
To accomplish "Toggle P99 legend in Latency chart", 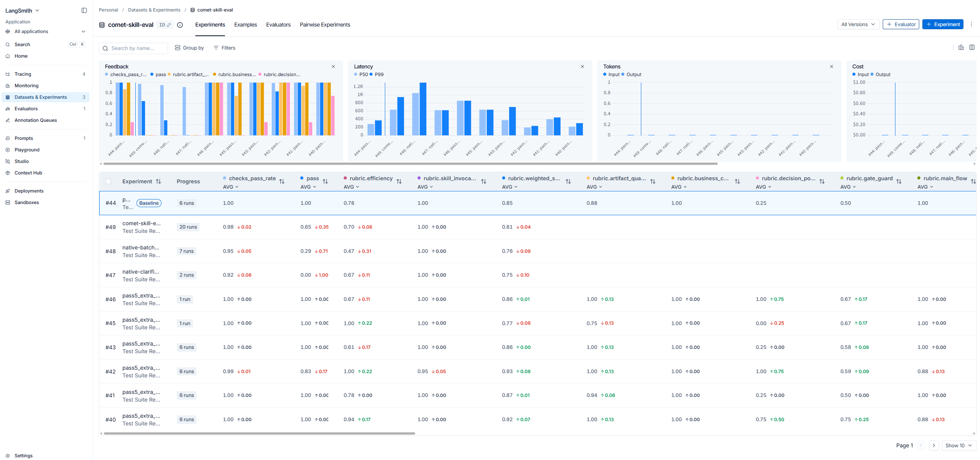I will coord(376,75).
